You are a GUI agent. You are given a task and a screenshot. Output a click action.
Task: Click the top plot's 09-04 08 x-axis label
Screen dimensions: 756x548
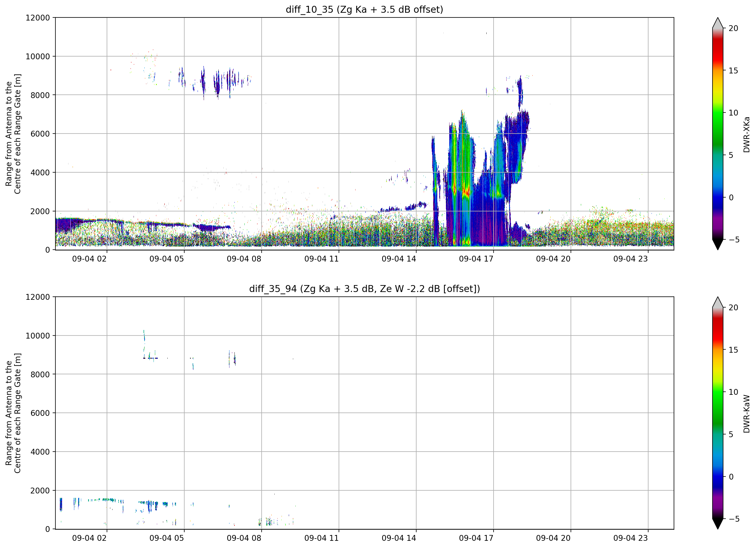click(244, 259)
